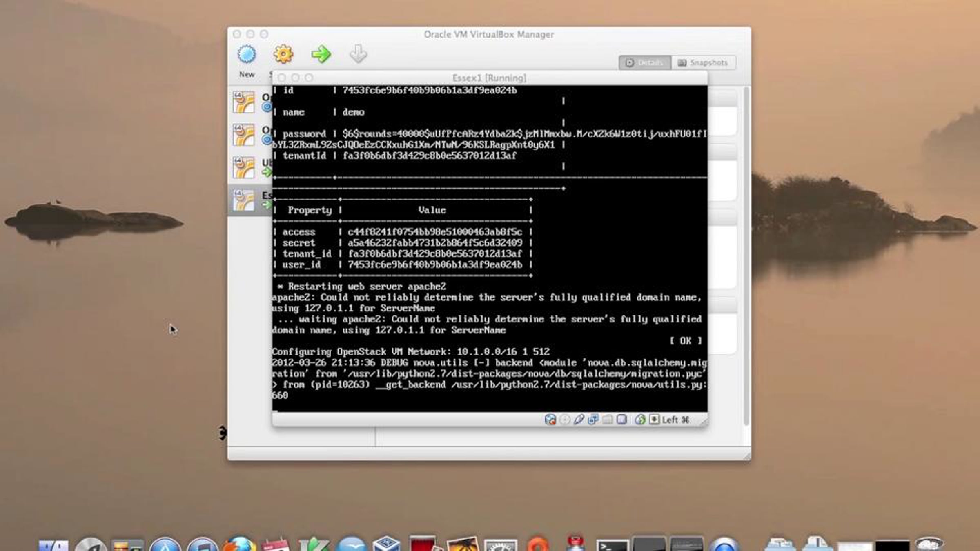Click the secret key value a5a46232...
The width and height of the screenshot is (980, 551).
pos(435,243)
